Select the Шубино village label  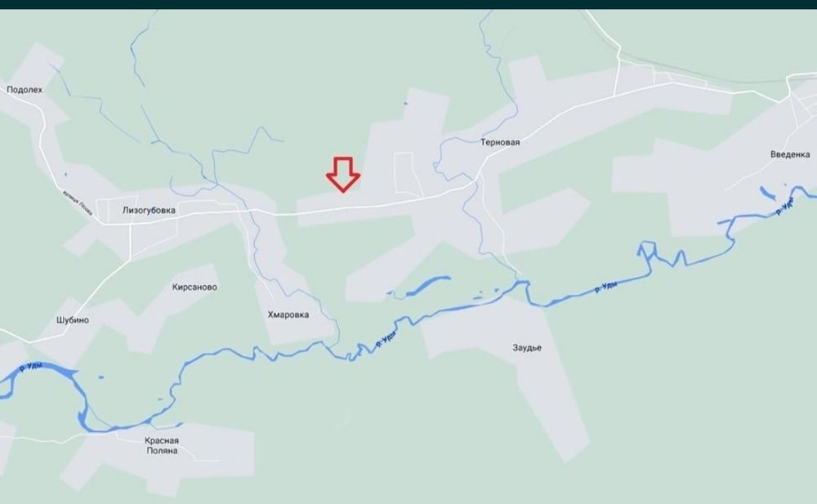click(x=73, y=320)
